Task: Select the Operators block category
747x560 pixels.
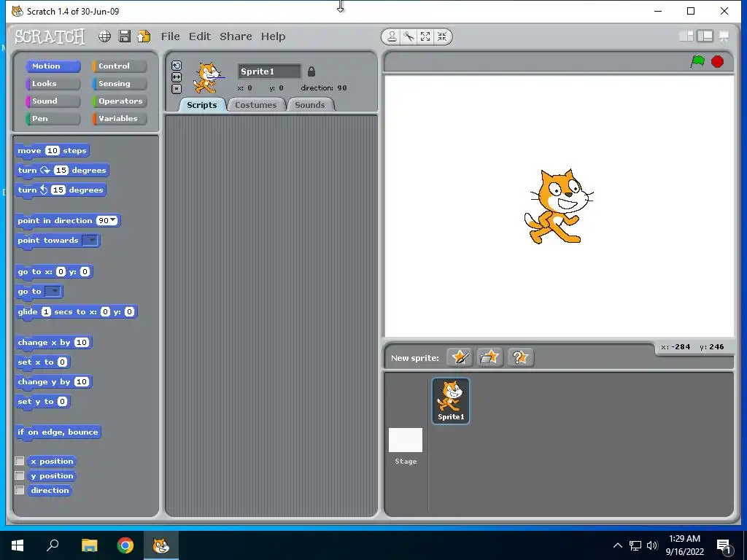Action: [x=119, y=101]
